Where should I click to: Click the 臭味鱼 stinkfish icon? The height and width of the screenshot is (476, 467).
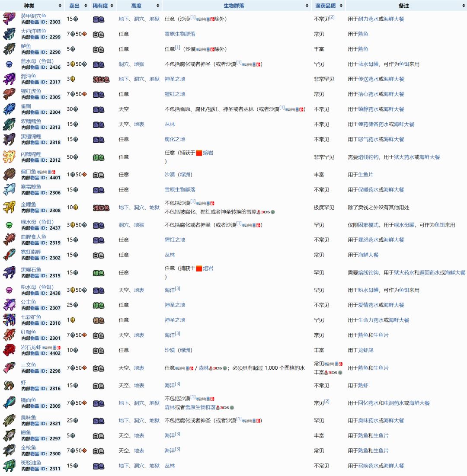tap(9, 421)
